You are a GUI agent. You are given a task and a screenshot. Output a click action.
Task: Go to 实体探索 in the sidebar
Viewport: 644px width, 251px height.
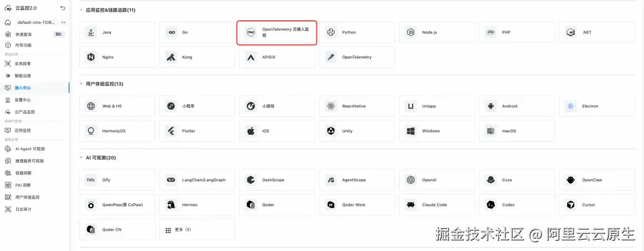(x=35, y=64)
